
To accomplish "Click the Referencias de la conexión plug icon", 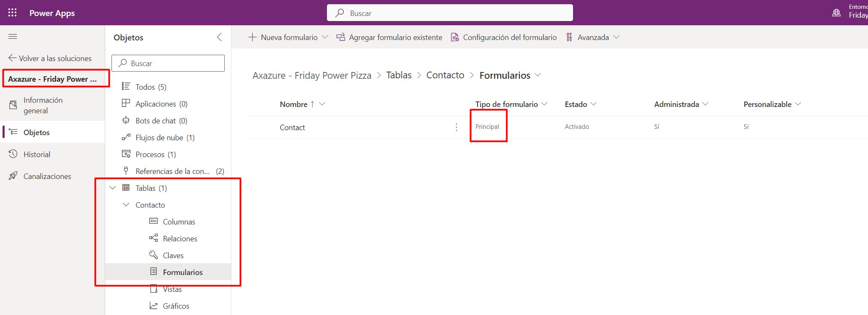I will (126, 171).
